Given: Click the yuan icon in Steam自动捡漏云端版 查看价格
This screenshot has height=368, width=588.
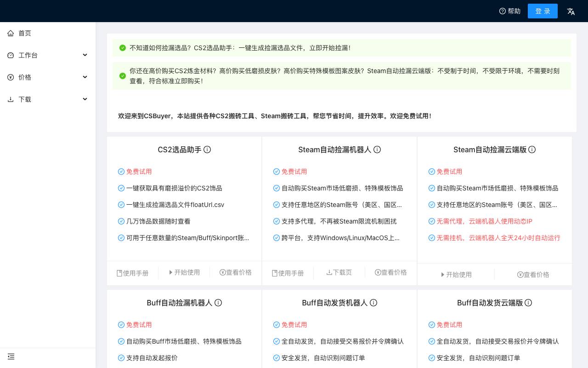Looking at the screenshot, I should click(520, 275).
